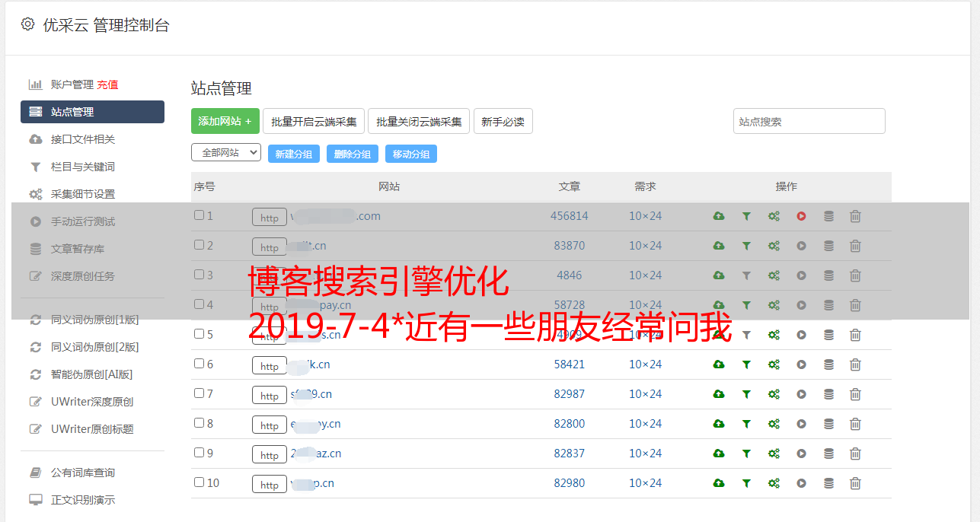Open the 全部网站 group dropdown
980x522 pixels.
[226, 153]
